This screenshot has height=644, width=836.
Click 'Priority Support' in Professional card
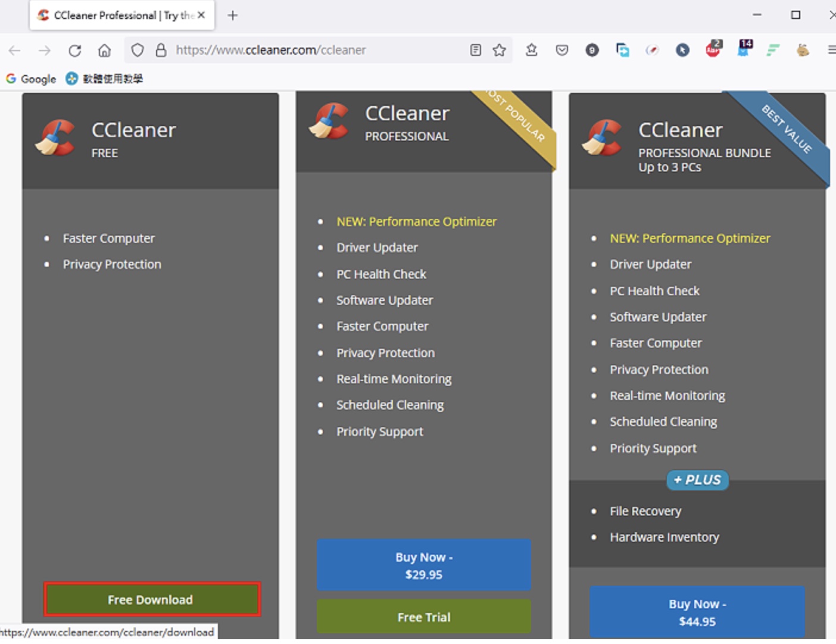(x=380, y=432)
